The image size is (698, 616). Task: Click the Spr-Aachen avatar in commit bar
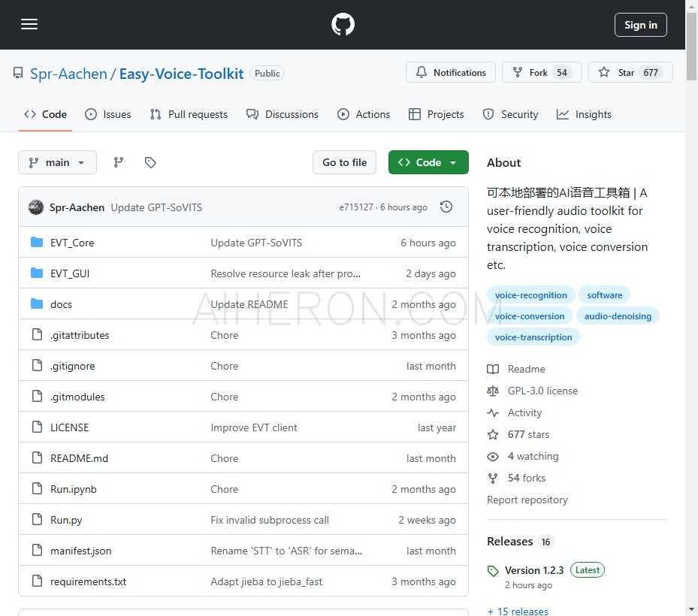click(x=36, y=207)
